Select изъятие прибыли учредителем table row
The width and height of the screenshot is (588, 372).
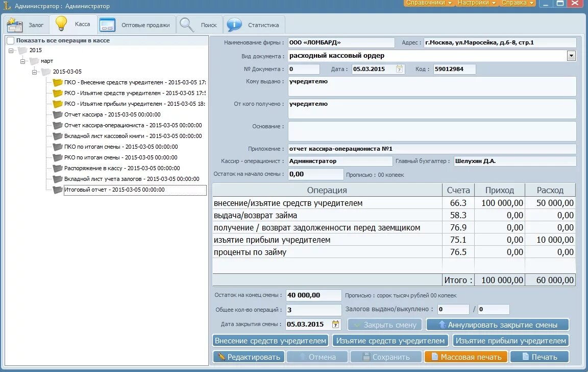[x=394, y=240]
